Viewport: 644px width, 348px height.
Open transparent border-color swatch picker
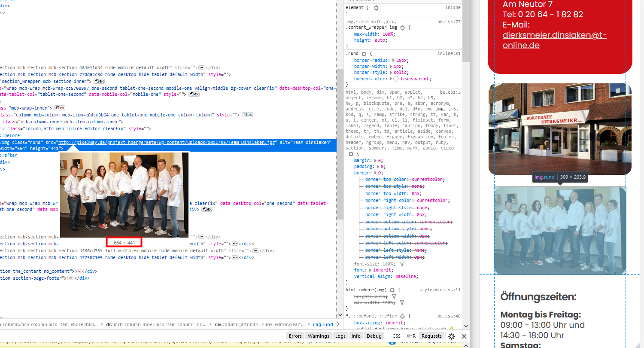pyautogui.click(x=396, y=79)
